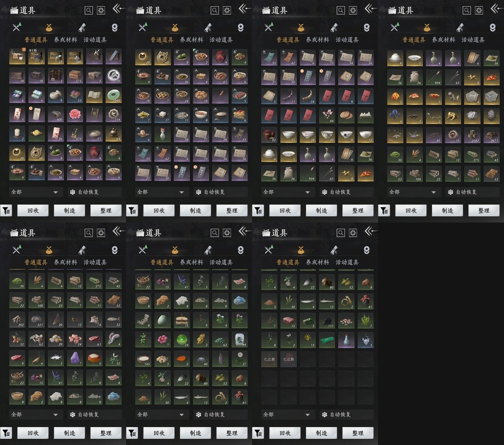Pick the gold chest with count 480

(75, 57)
